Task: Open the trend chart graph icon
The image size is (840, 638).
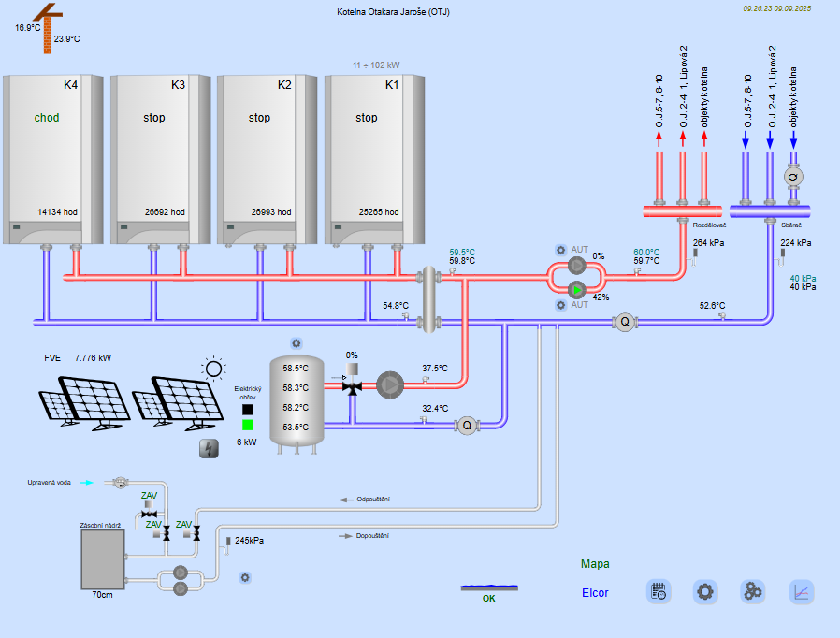Action: [802, 591]
